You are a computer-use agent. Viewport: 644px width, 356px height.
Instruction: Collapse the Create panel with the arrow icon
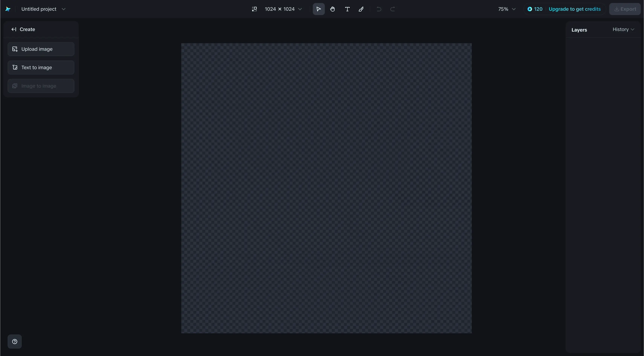(14, 30)
